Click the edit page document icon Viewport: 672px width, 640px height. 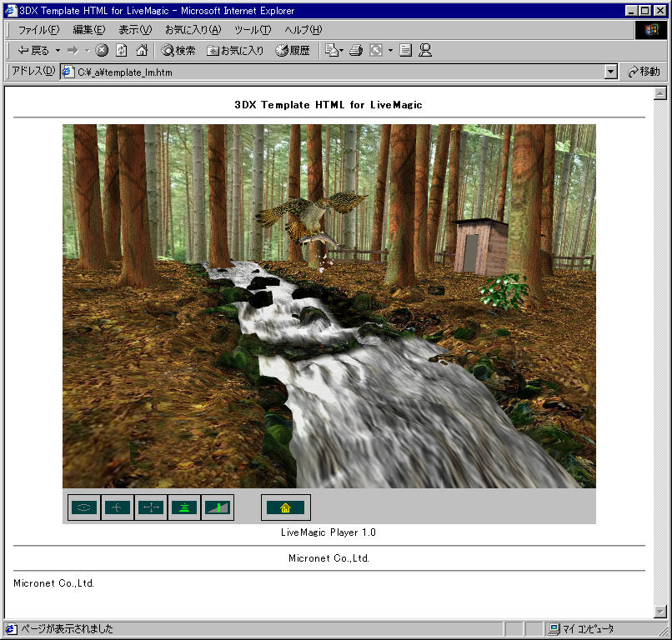click(405, 51)
